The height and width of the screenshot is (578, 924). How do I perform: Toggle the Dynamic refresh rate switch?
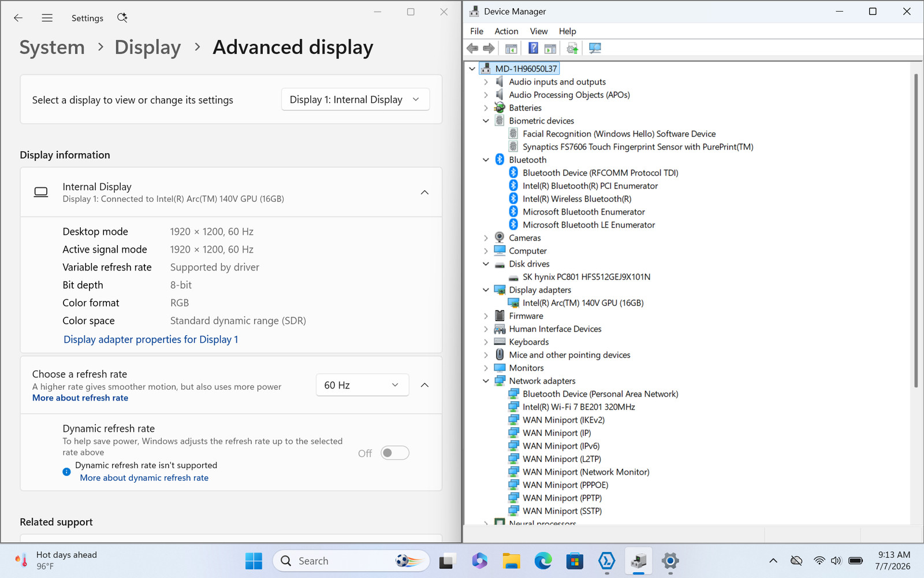point(395,453)
